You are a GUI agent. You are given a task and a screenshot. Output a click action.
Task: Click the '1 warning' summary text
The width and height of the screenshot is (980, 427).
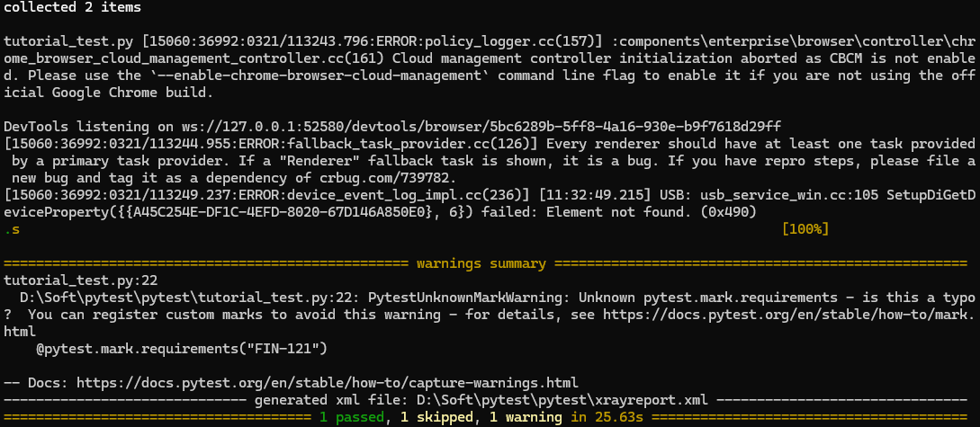(x=526, y=416)
